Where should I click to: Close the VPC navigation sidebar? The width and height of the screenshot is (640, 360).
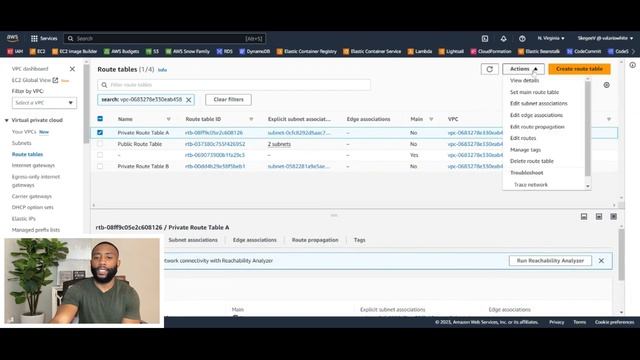tap(72, 69)
